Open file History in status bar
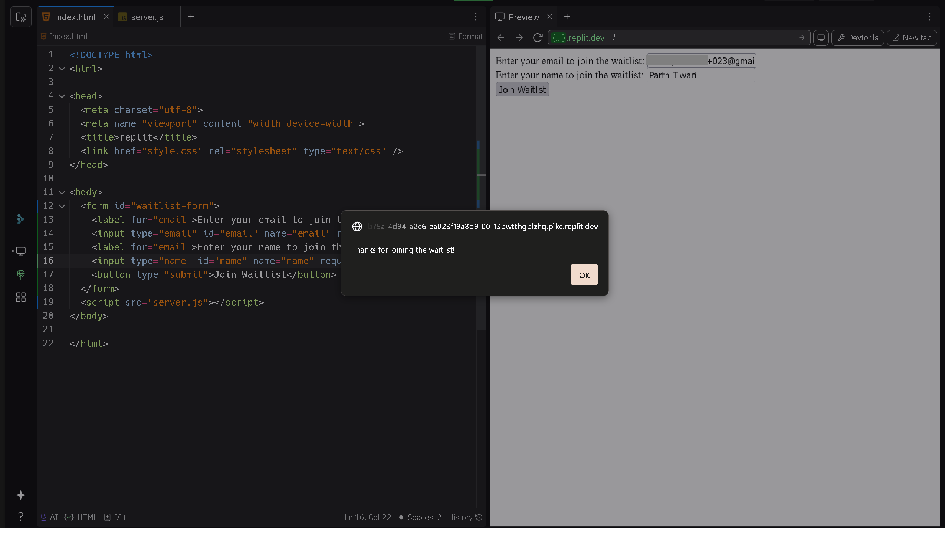The image size is (945, 560). pyautogui.click(x=465, y=517)
